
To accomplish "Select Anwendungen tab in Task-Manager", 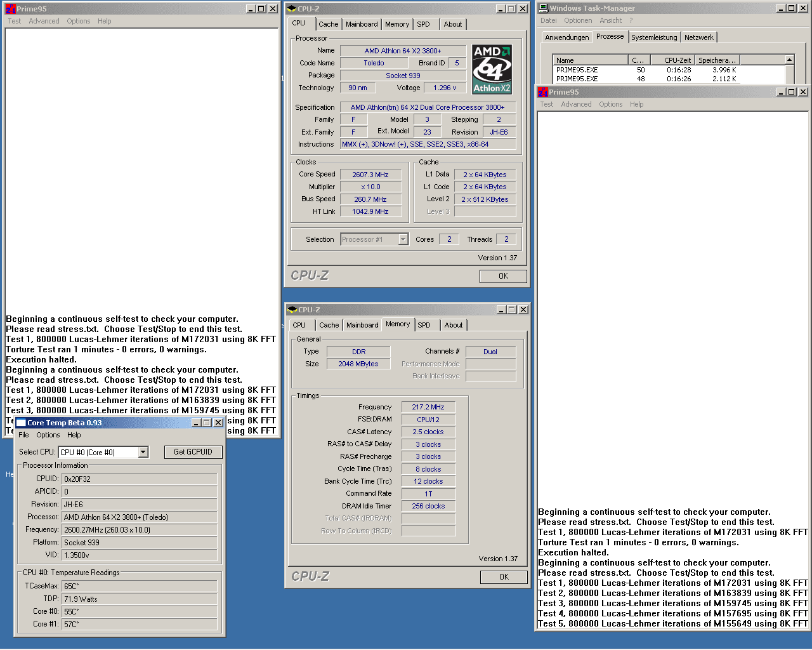I will tap(567, 37).
